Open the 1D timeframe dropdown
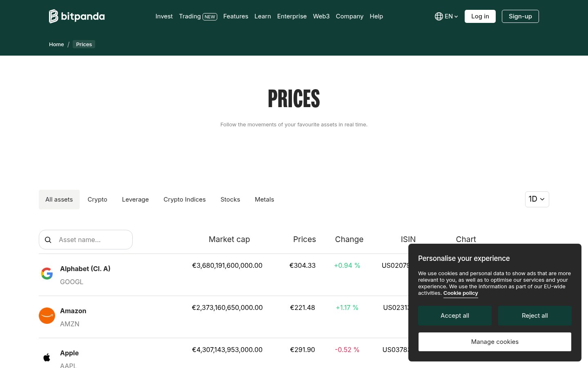This screenshot has height=368, width=588. 537,199
